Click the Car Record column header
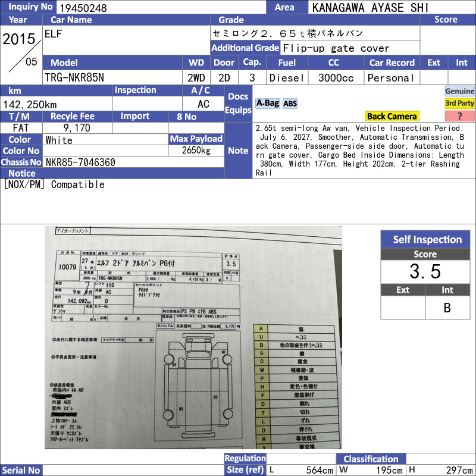This screenshot has width=476, height=476. coord(392,62)
